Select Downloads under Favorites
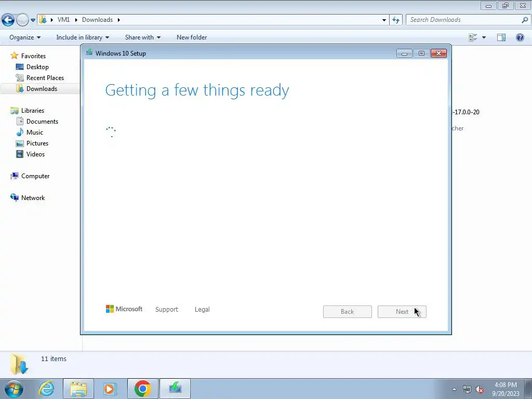Image resolution: width=532 pixels, height=399 pixels. click(42, 88)
